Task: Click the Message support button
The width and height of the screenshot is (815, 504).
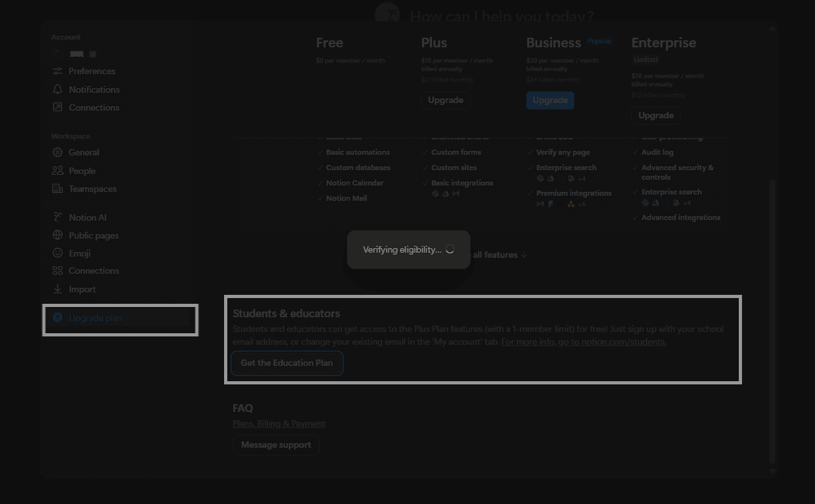Action: point(276,445)
